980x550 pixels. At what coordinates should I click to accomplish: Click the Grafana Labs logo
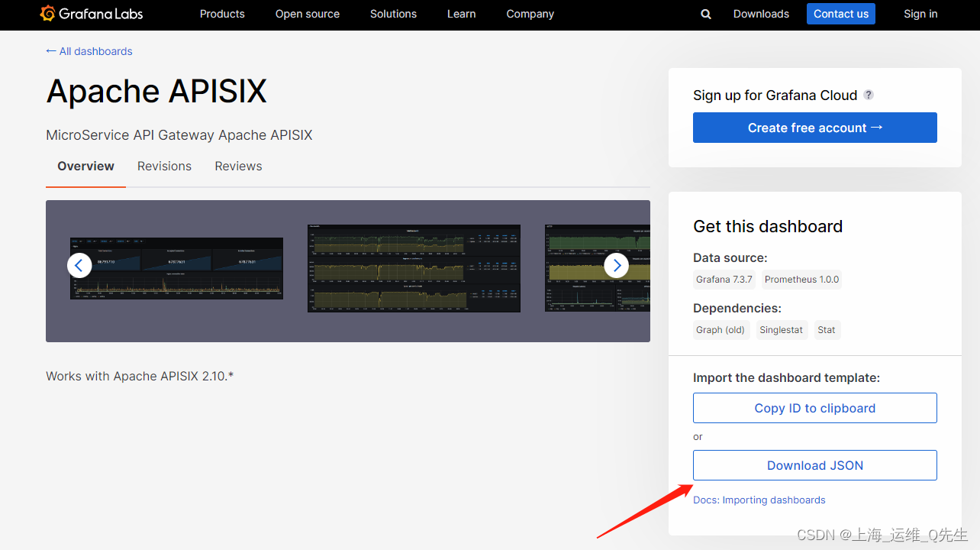[x=91, y=14]
